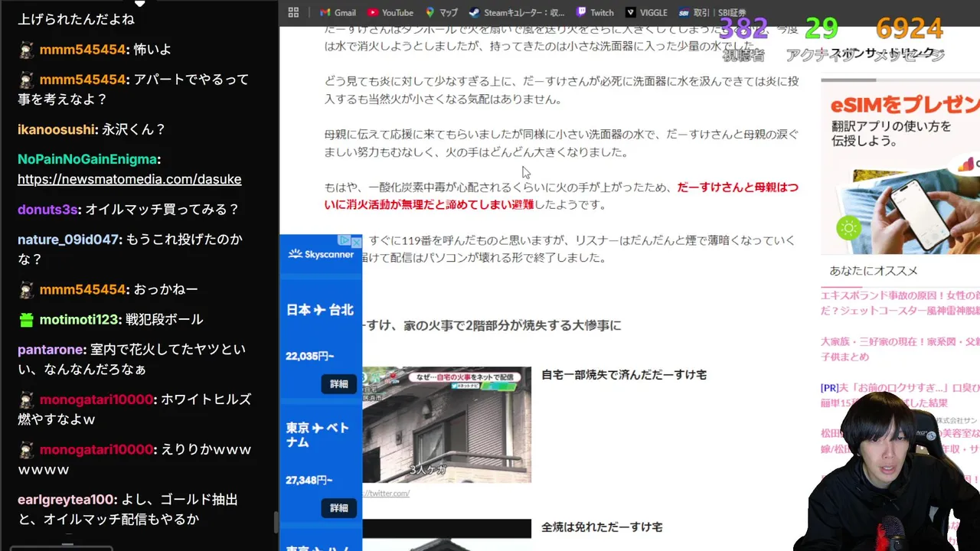Click 詳細 button for 東京→ベトナム flight
980x551 pixels.
[x=339, y=508]
